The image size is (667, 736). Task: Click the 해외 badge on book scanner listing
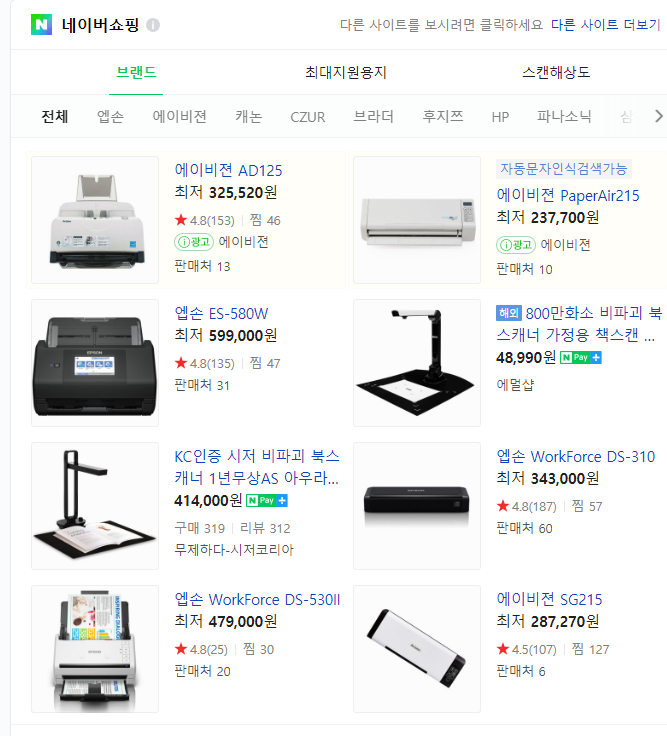point(509,313)
